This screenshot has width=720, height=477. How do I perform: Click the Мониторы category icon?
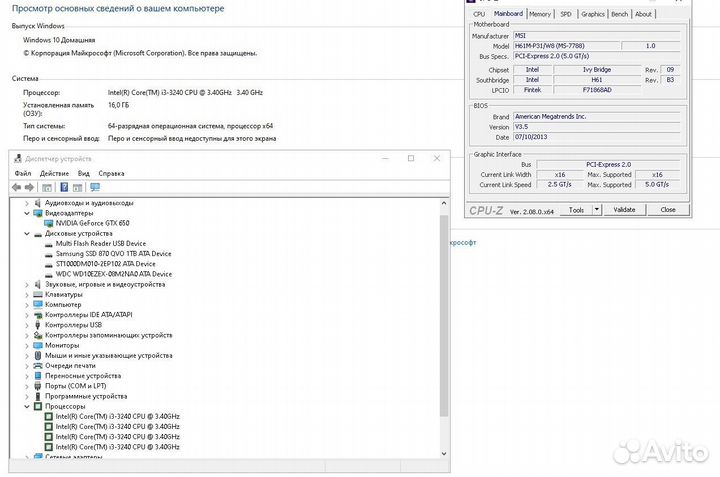(38, 345)
